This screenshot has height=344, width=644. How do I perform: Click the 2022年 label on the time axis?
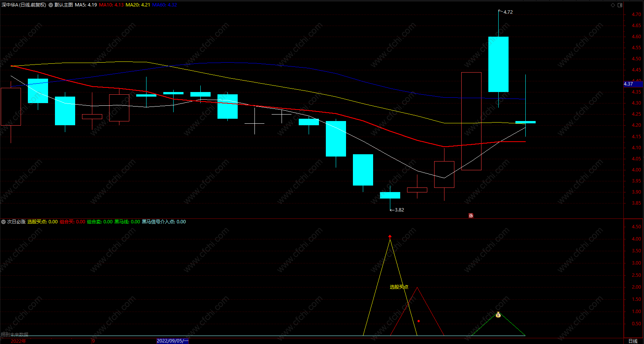18,341
